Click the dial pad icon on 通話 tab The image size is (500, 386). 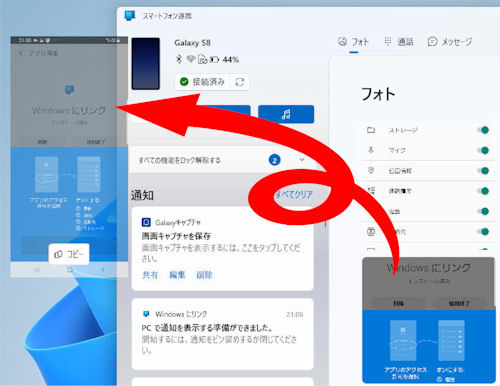[x=388, y=41]
